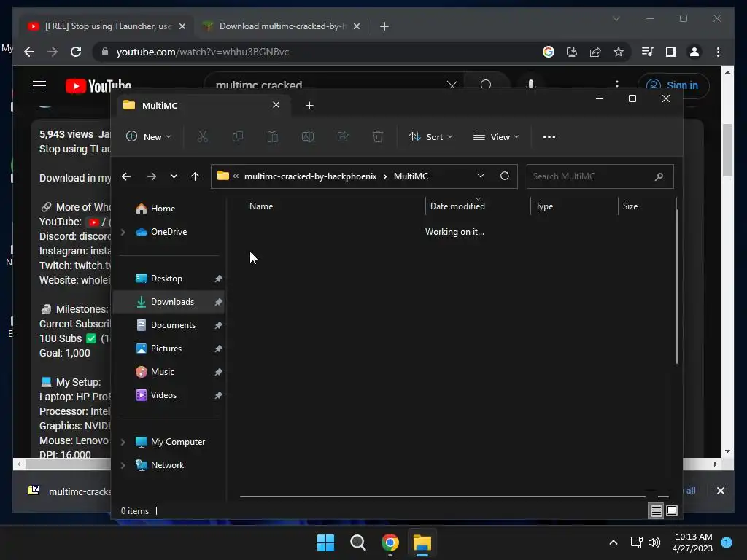Viewport: 747px width, 560px height.
Task: Open recent locations dropdown chevron
Action: pos(174,176)
